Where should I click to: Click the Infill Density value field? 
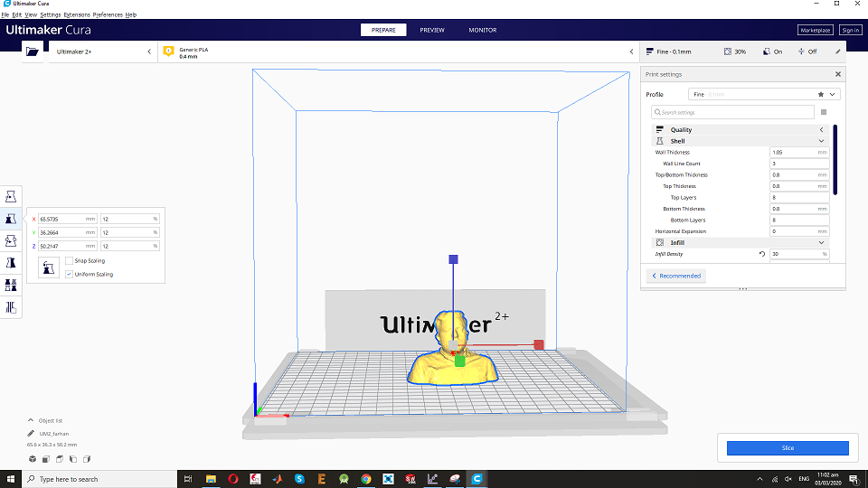[799, 254]
